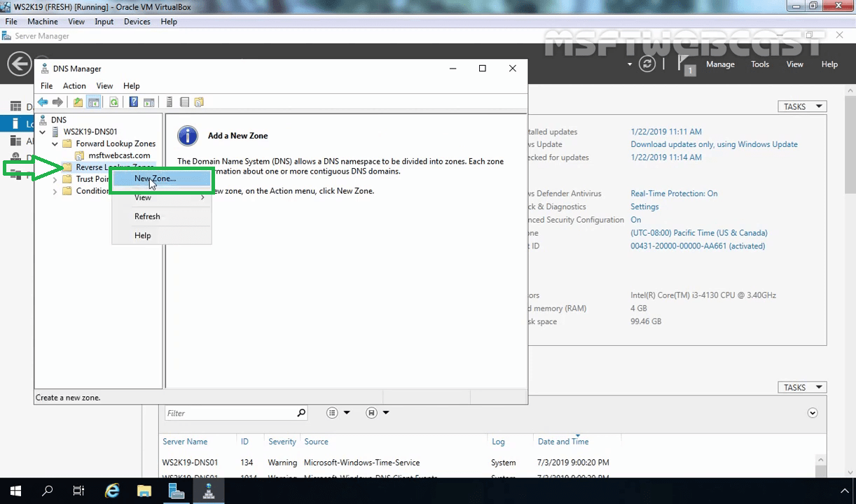Collapse the Forward Lookup Zones node
Viewport: 856px width, 504px height.
pyautogui.click(x=55, y=143)
